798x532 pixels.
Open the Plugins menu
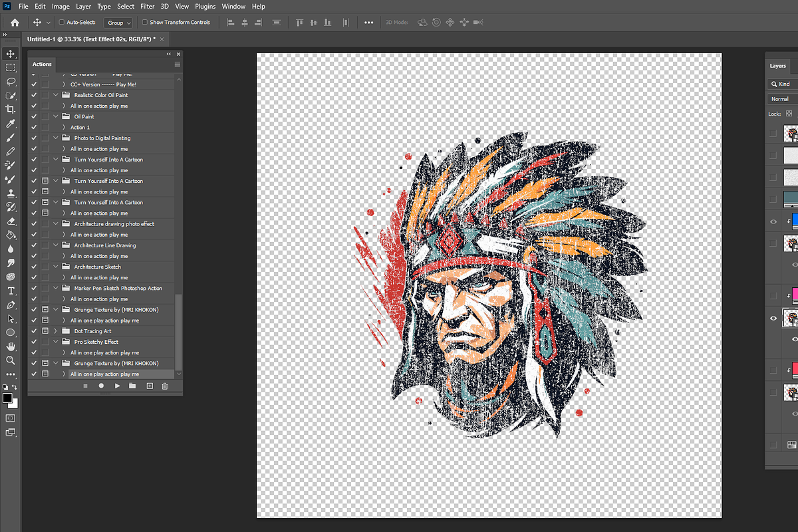tap(205, 6)
